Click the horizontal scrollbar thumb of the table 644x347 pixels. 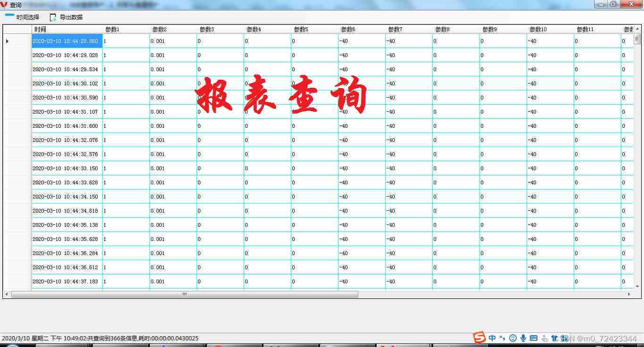(x=184, y=294)
